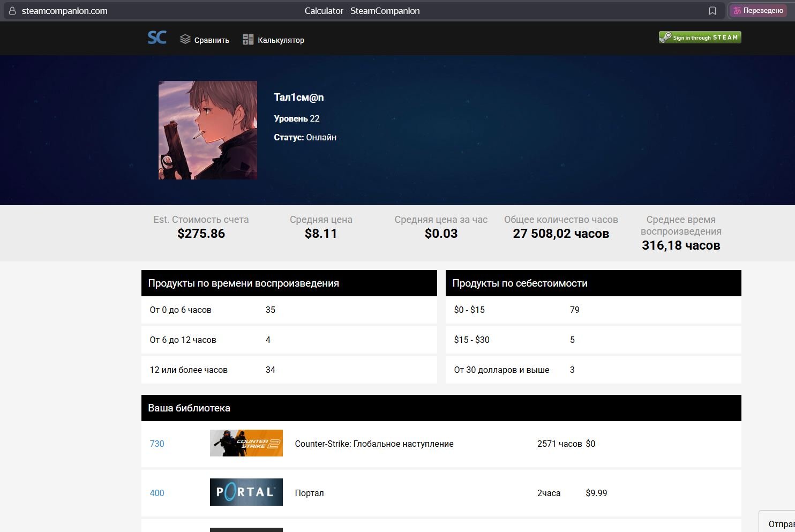This screenshot has height=532, width=795.
Task: Click the $0 - $15 row label
Action: click(469, 310)
